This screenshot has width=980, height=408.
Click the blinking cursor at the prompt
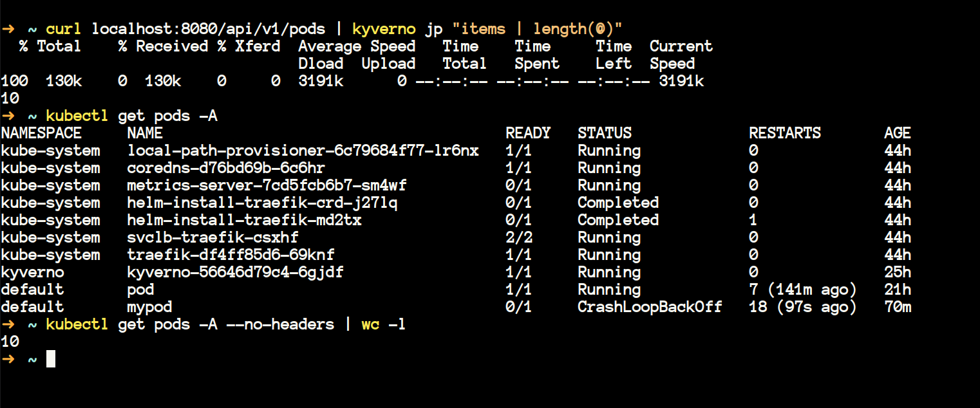tap(51, 359)
